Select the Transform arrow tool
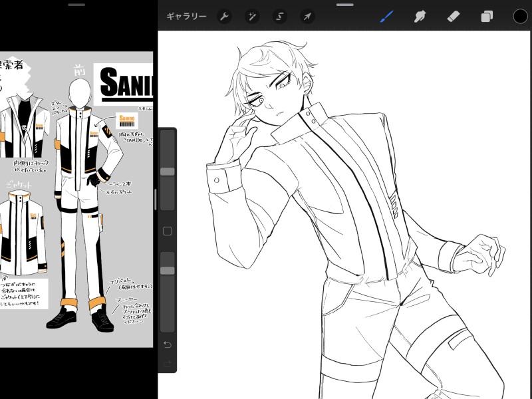This screenshot has width=532, height=399. point(307,16)
